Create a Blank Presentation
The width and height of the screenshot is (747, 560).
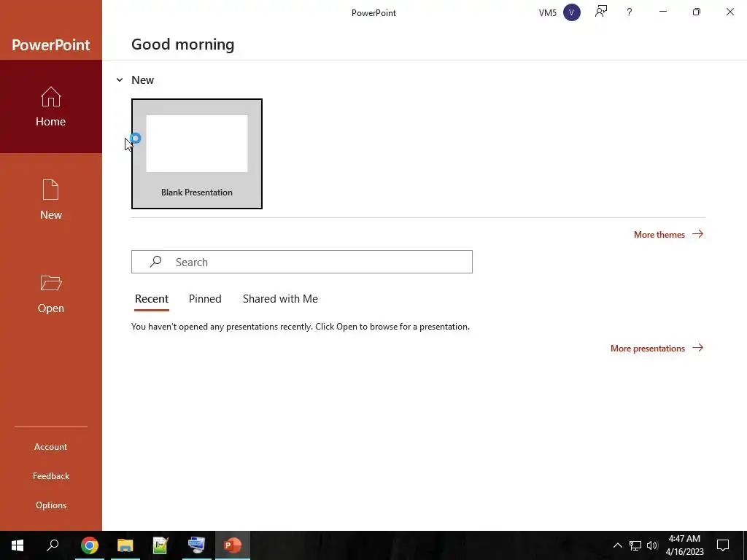pyautogui.click(x=197, y=154)
